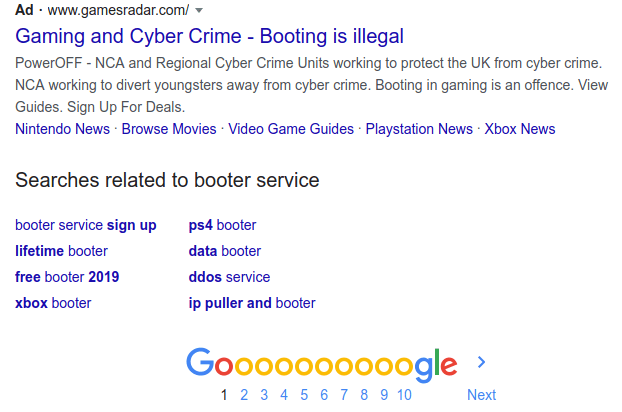Open "Gaming and Cyber Crime" ad headline
This screenshot has width=622, height=412.
pyautogui.click(x=209, y=37)
